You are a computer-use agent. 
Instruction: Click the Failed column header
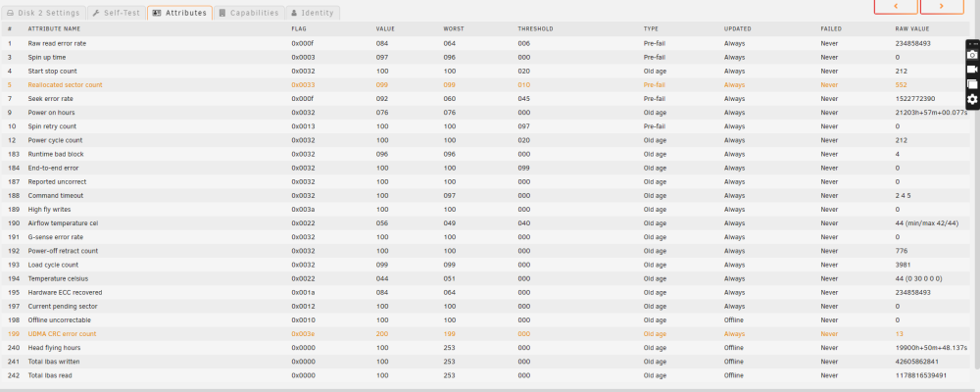pyautogui.click(x=831, y=29)
